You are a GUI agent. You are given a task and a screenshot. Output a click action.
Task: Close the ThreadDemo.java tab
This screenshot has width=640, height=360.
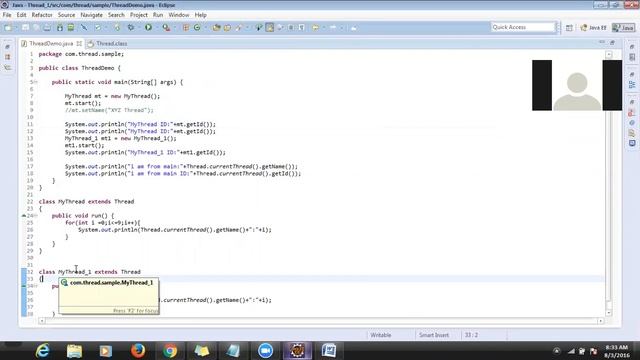point(79,43)
